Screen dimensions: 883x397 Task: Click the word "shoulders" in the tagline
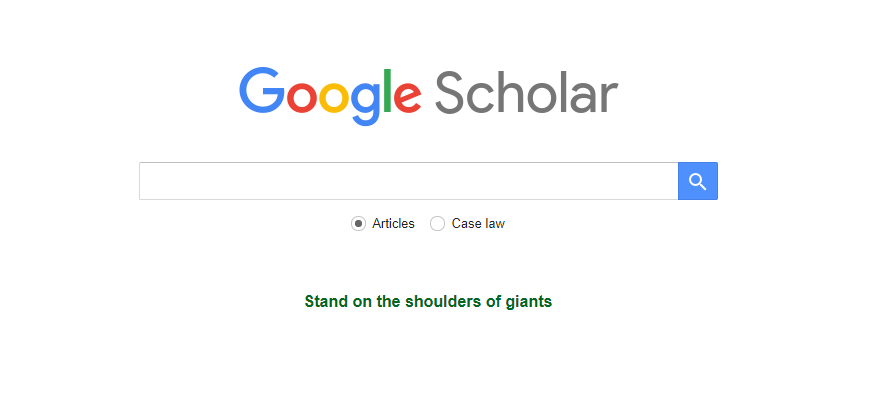(x=444, y=301)
